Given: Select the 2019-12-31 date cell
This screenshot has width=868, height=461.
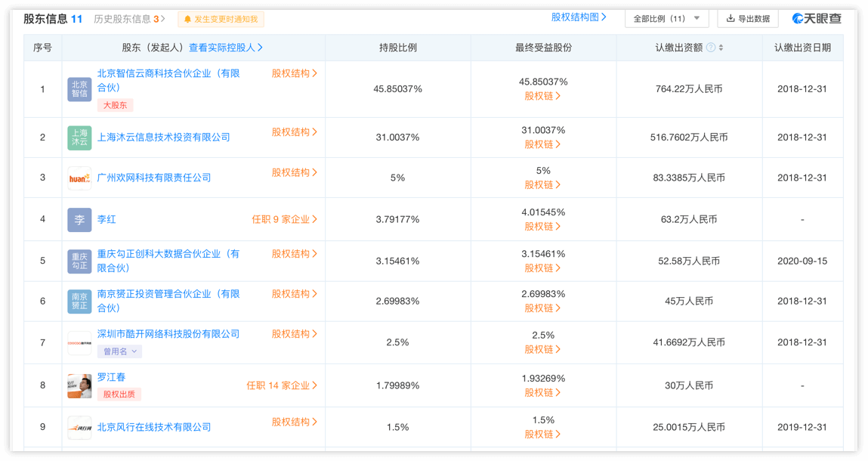Looking at the screenshot, I should (802, 427).
